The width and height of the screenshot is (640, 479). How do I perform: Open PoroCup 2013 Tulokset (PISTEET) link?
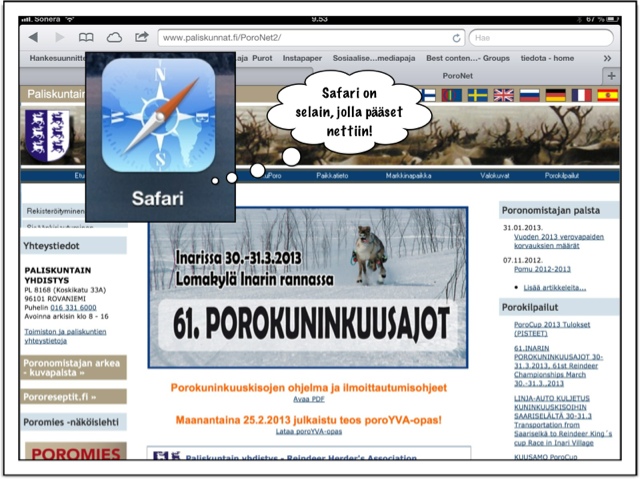point(552,329)
